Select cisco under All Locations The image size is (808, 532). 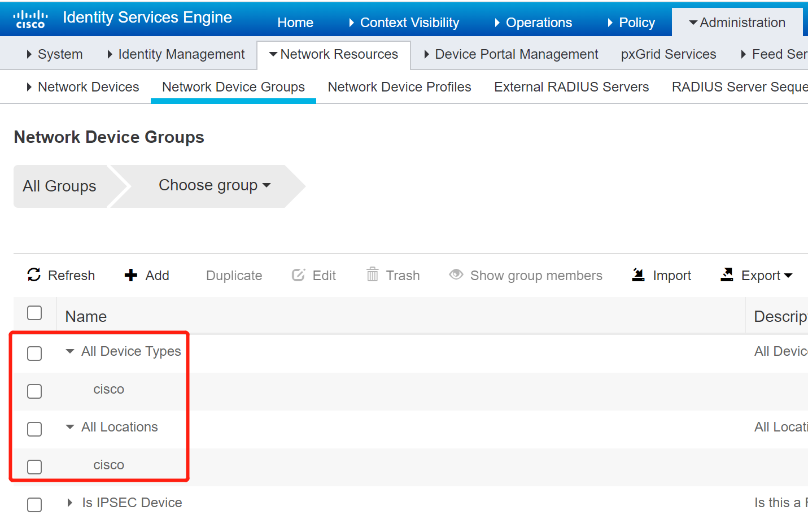click(x=108, y=465)
